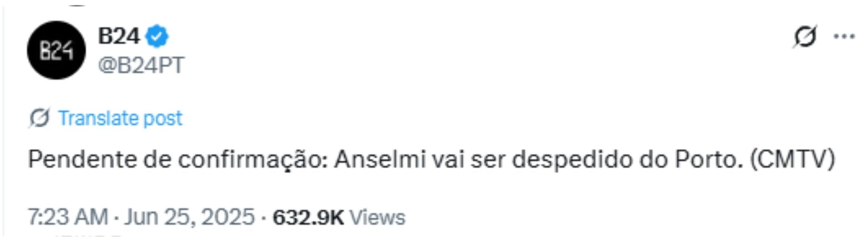
Task: Open the B24 profile avatar
Action: click(56, 50)
